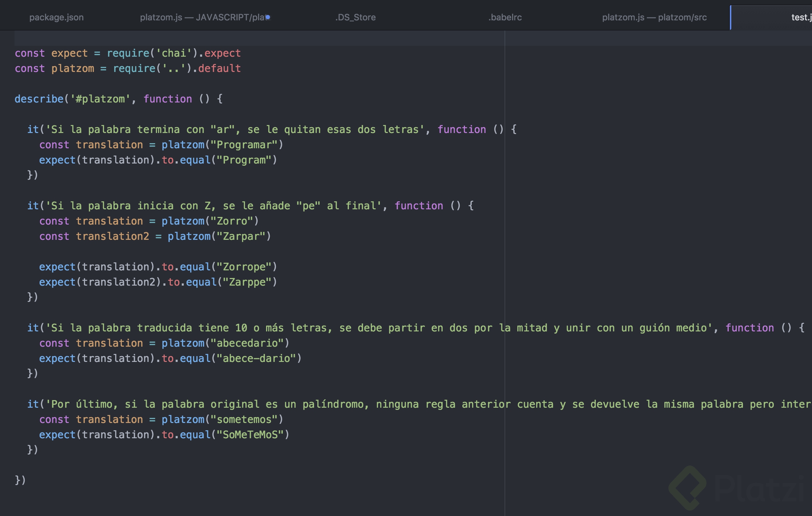Click the unsaved-changes dot on platzom.js tab

tap(268, 17)
